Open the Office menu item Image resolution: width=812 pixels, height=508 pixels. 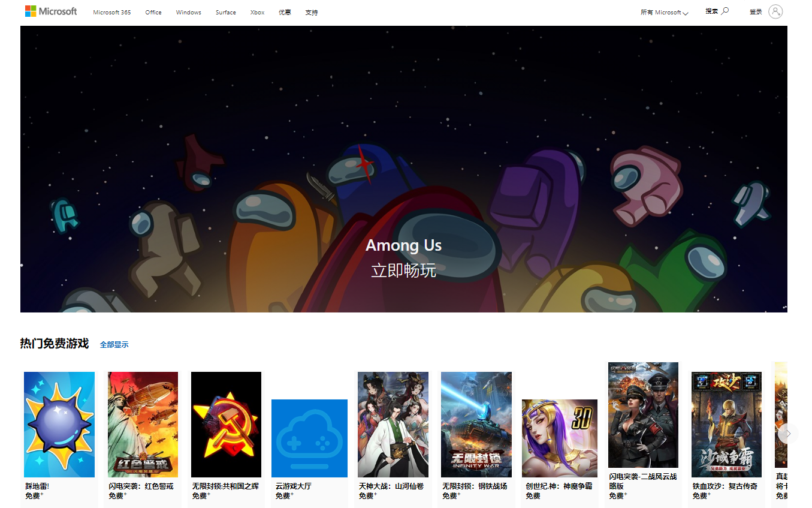[153, 12]
